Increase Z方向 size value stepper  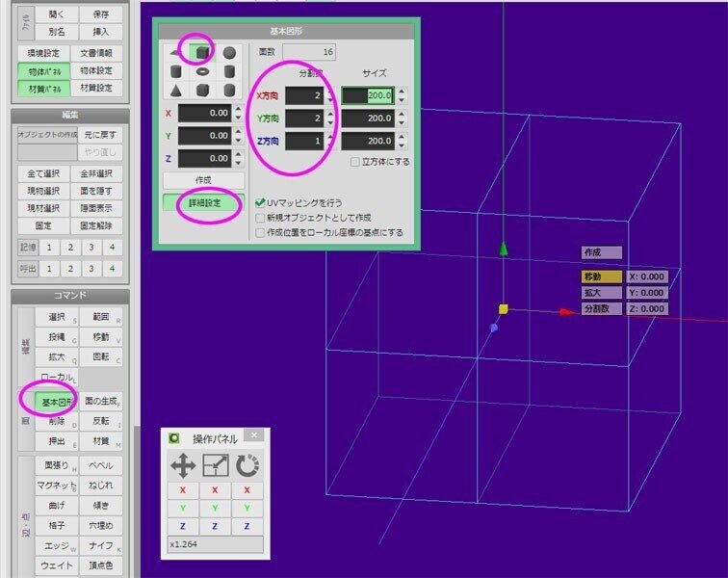click(x=402, y=137)
